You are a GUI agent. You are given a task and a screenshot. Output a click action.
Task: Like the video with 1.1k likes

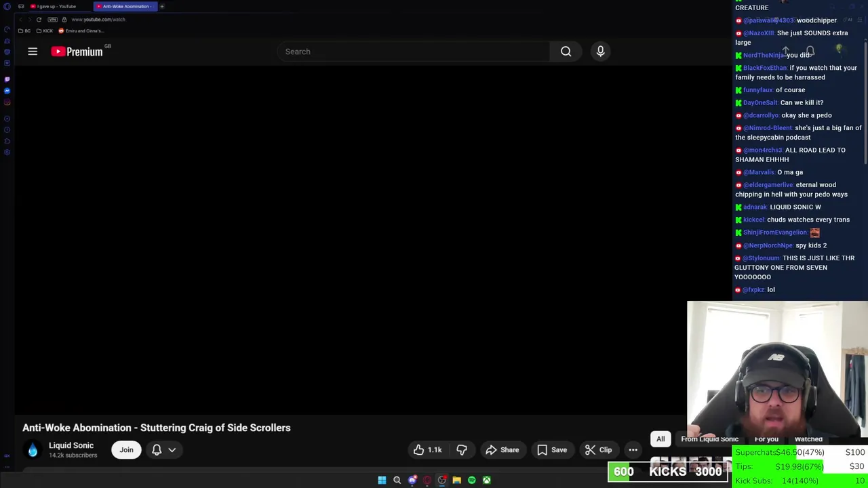click(427, 450)
